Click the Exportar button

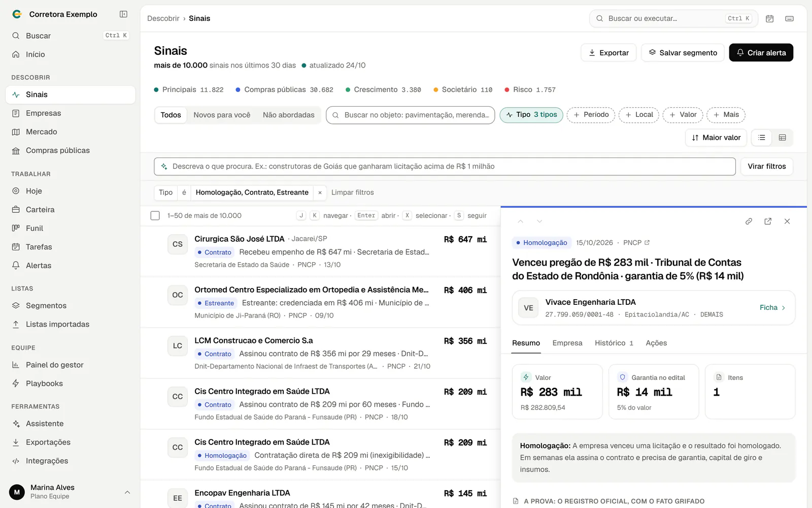(x=608, y=53)
